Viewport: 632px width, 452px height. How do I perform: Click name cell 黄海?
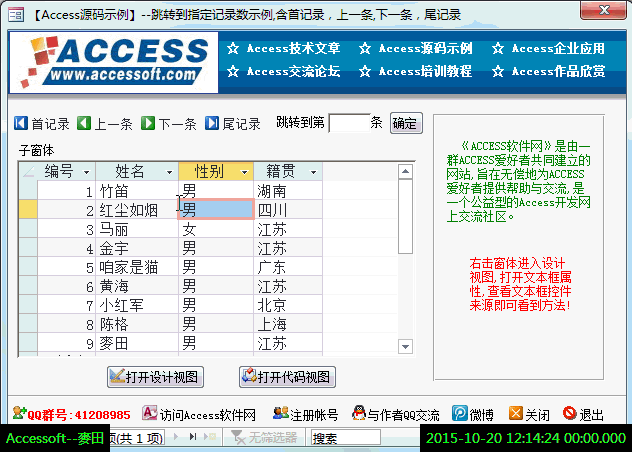click(x=137, y=286)
